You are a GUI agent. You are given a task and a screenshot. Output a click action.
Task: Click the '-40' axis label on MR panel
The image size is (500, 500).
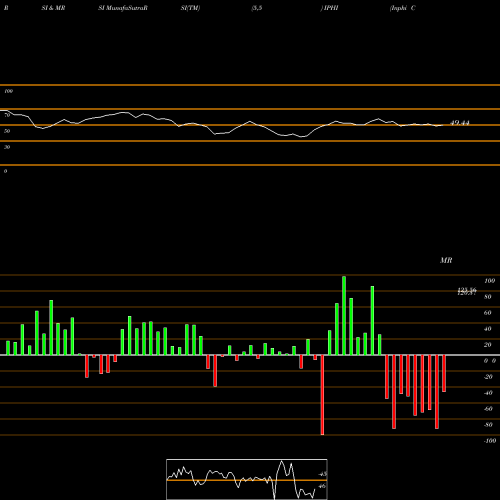click(x=488, y=393)
